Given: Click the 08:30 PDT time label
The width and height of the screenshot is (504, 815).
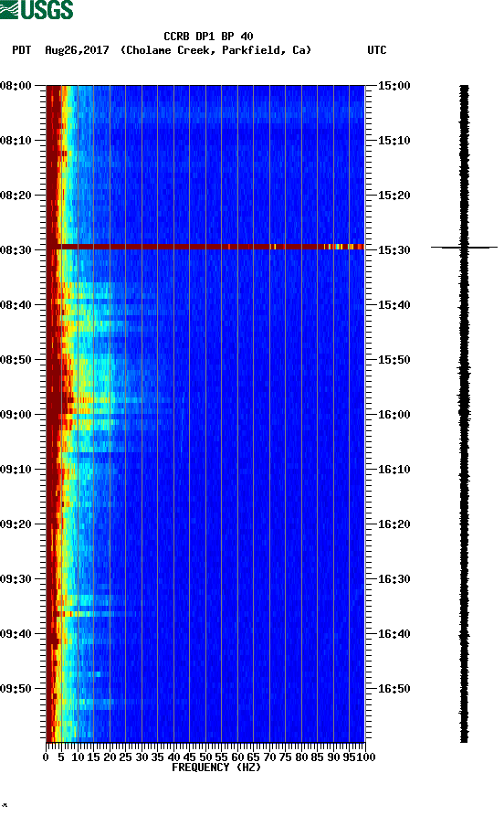Looking at the screenshot, I should pos(16,250).
